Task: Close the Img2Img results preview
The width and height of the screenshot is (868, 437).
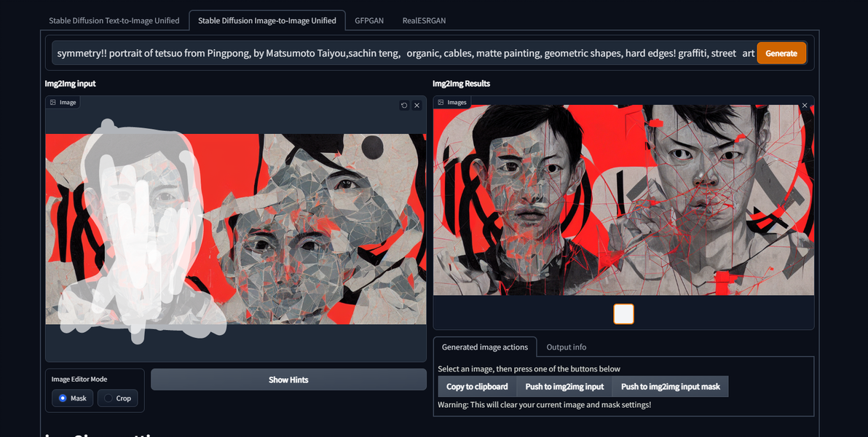Action: 805,105
